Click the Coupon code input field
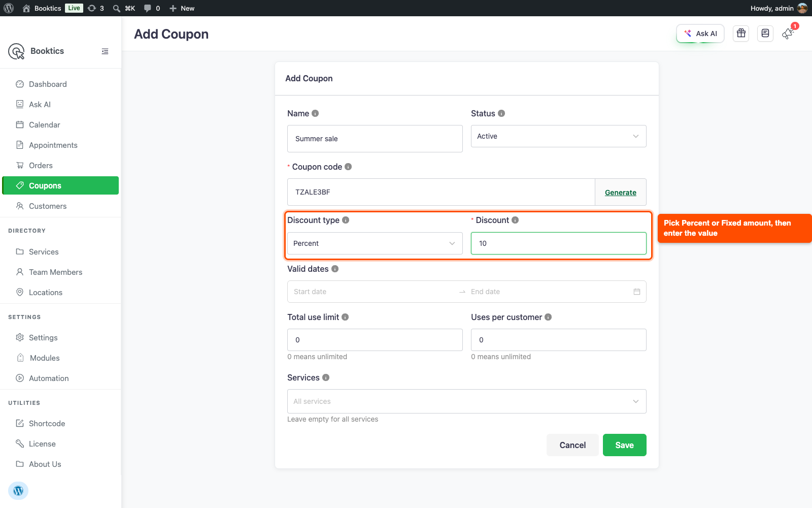The image size is (812, 508). [x=441, y=192]
